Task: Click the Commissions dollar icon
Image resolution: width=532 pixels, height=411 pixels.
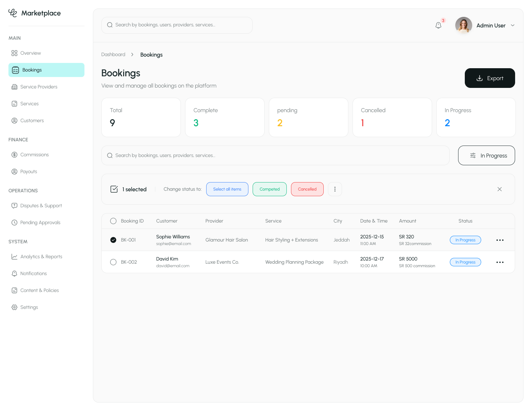Action: click(14, 155)
